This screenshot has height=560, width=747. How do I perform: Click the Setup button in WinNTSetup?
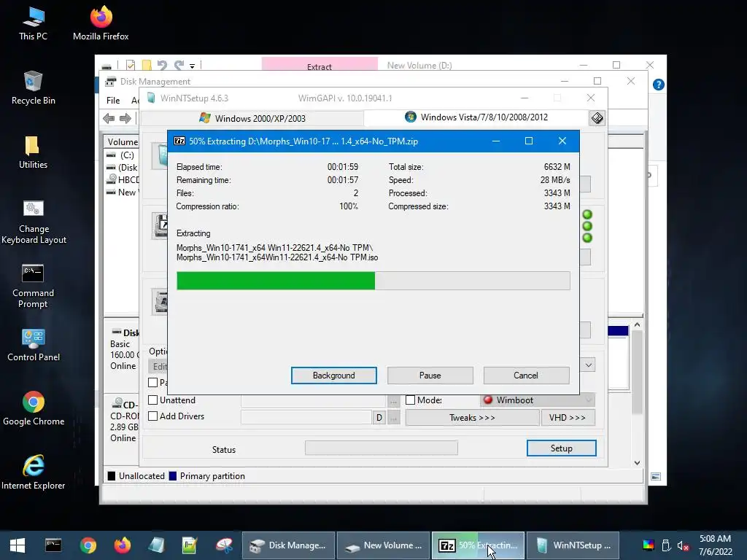point(561,448)
